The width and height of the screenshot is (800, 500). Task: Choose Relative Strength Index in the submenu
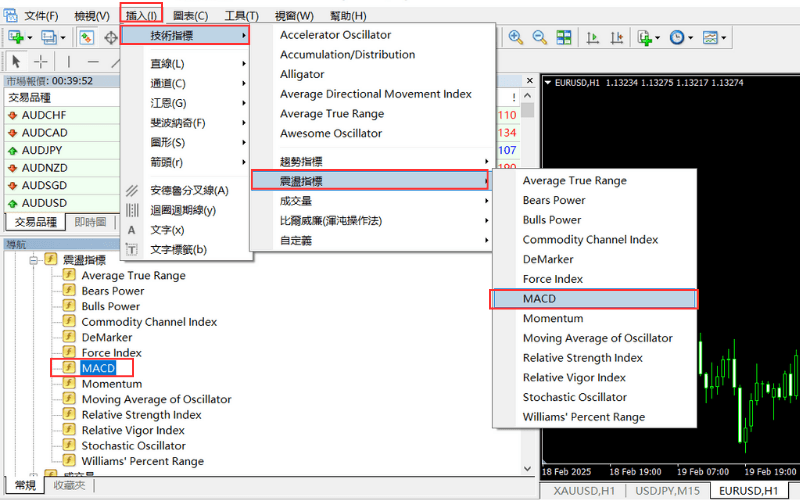[x=594, y=358]
